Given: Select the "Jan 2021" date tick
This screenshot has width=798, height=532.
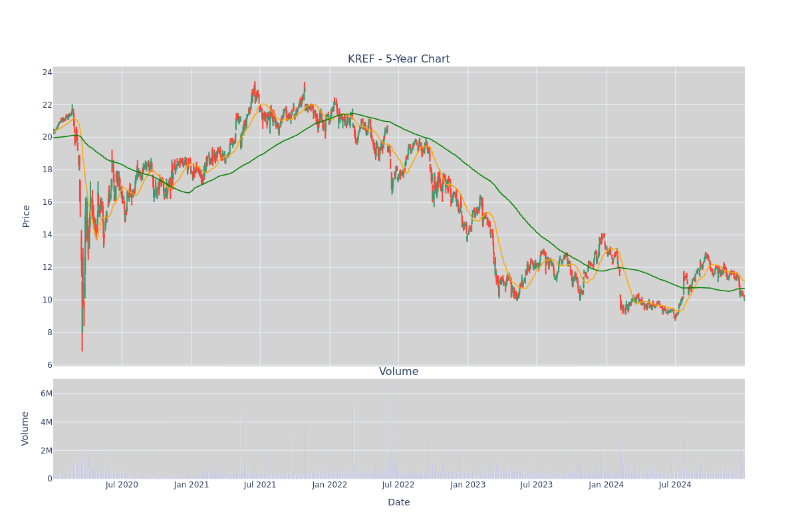Looking at the screenshot, I should point(192,485).
